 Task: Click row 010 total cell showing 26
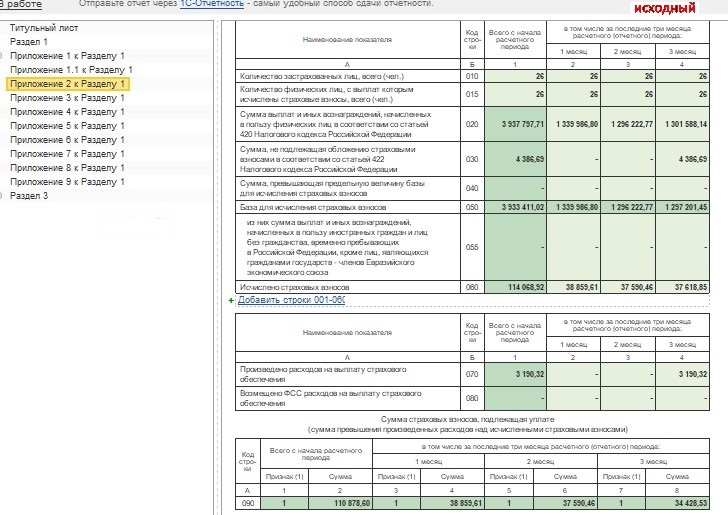click(x=515, y=76)
